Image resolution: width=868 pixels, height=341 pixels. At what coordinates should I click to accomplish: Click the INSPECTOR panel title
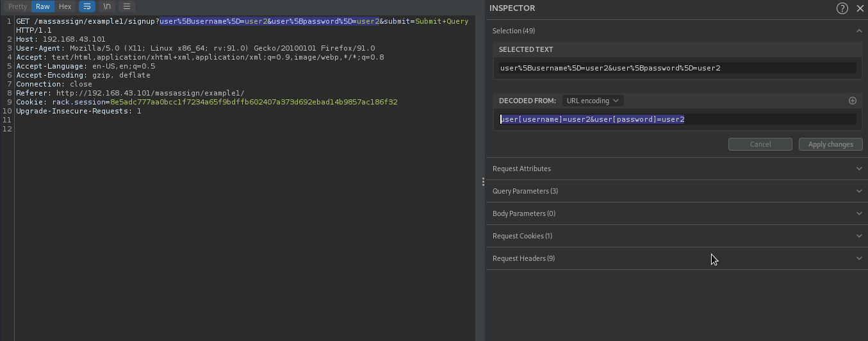click(x=512, y=8)
